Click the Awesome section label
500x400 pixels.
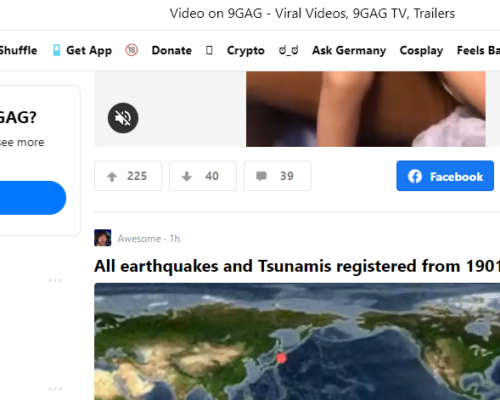139,239
